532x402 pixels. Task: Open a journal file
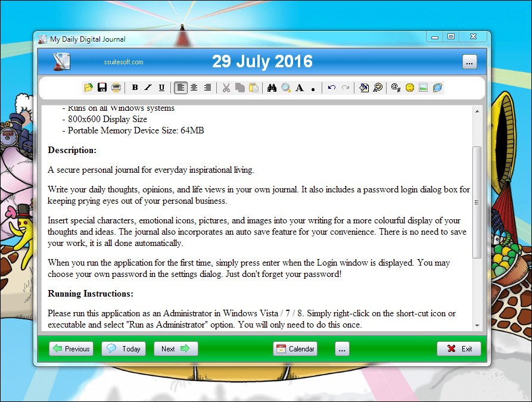pyautogui.click(x=88, y=88)
